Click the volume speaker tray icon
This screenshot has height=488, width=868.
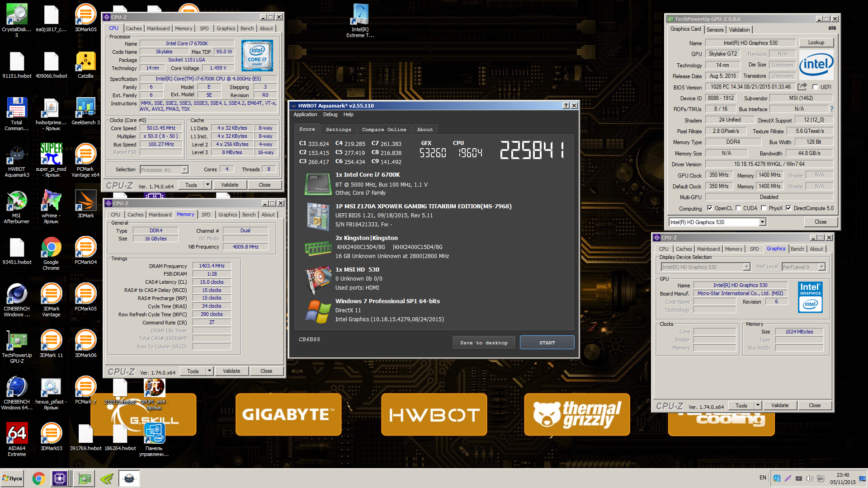[x=809, y=478]
